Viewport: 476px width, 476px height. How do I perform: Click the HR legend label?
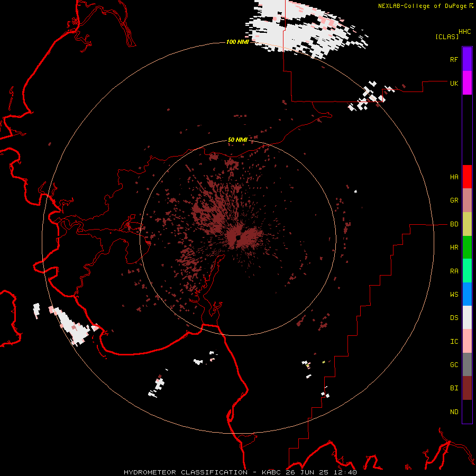coord(454,248)
